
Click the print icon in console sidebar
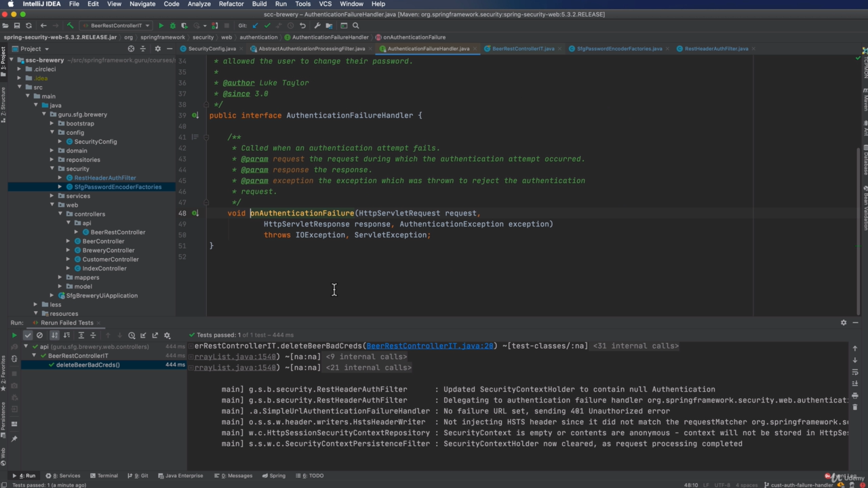(854, 395)
